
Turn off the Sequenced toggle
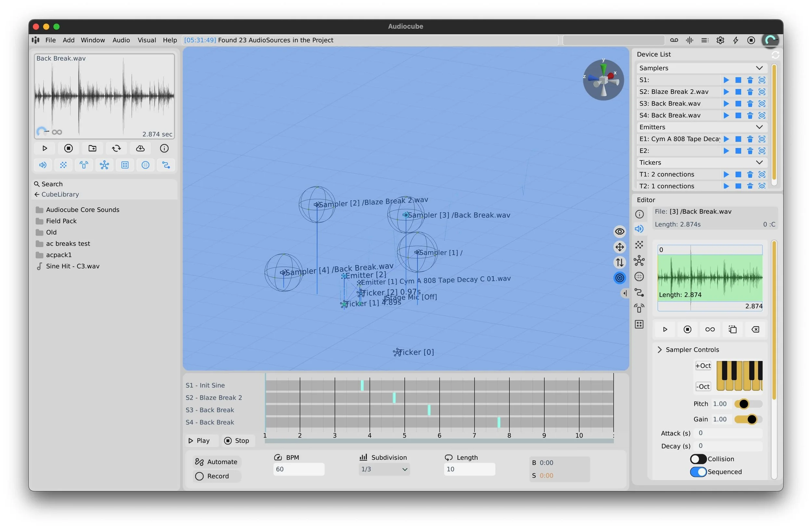click(698, 472)
